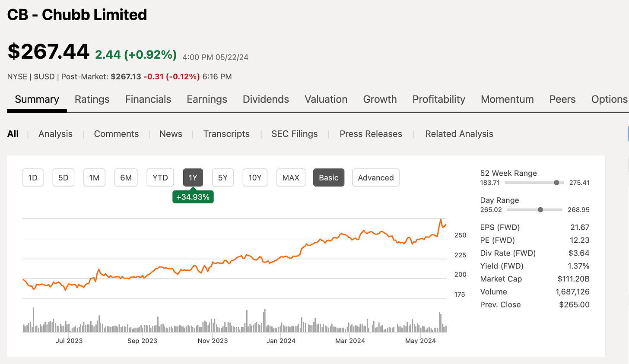Screen dimensions: 629x364
Task: Click the 52-week high value 275.41
Action: 579,183
